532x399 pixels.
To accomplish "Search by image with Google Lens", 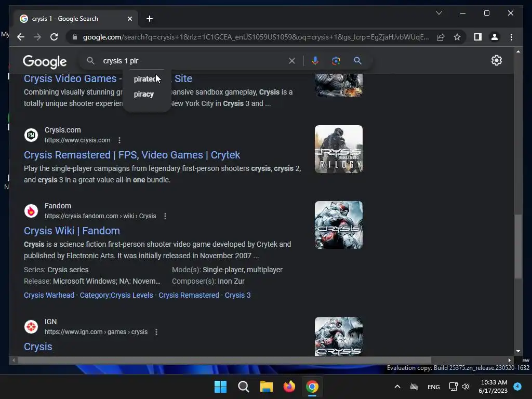I will 336,61.
